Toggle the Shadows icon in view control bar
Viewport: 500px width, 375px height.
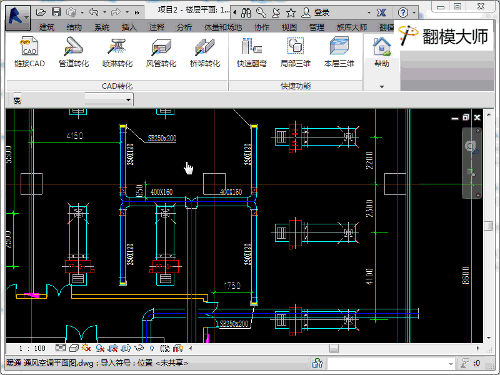100,349
